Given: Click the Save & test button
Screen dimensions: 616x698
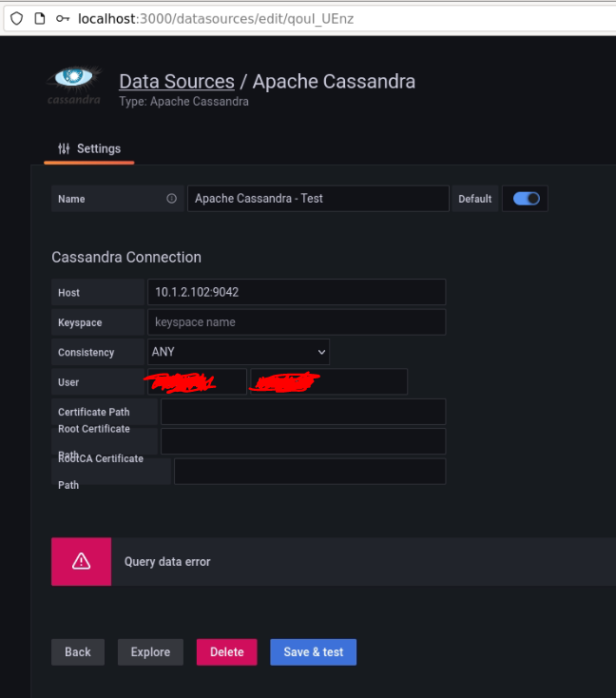Looking at the screenshot, I should click(314, 652).
